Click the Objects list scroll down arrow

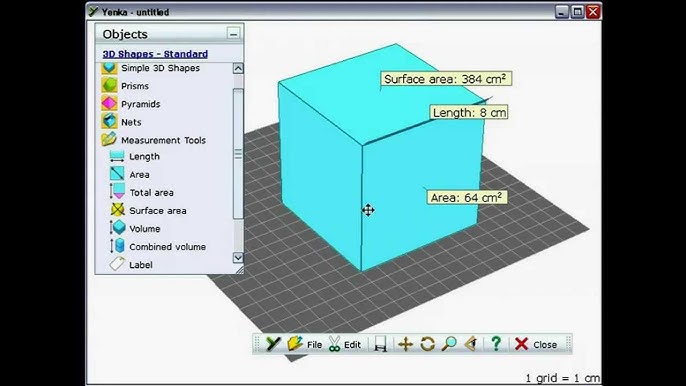(238, 258)
